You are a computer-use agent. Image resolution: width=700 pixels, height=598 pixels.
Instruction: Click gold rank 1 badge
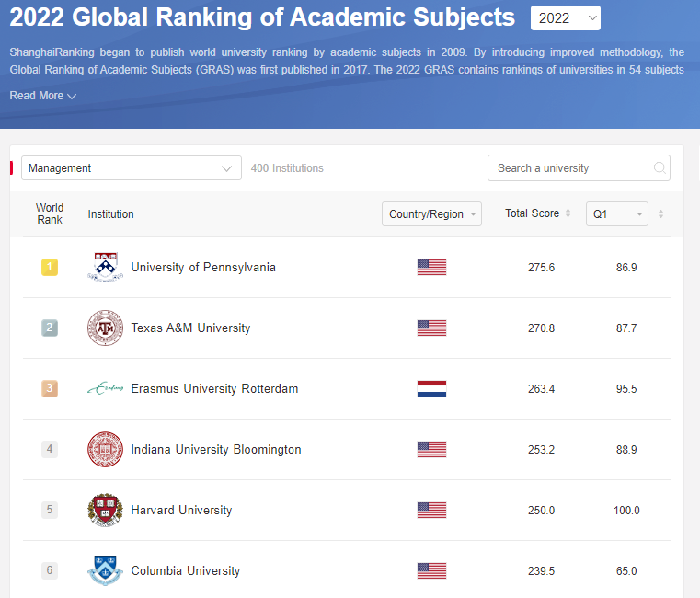(50, 267)
